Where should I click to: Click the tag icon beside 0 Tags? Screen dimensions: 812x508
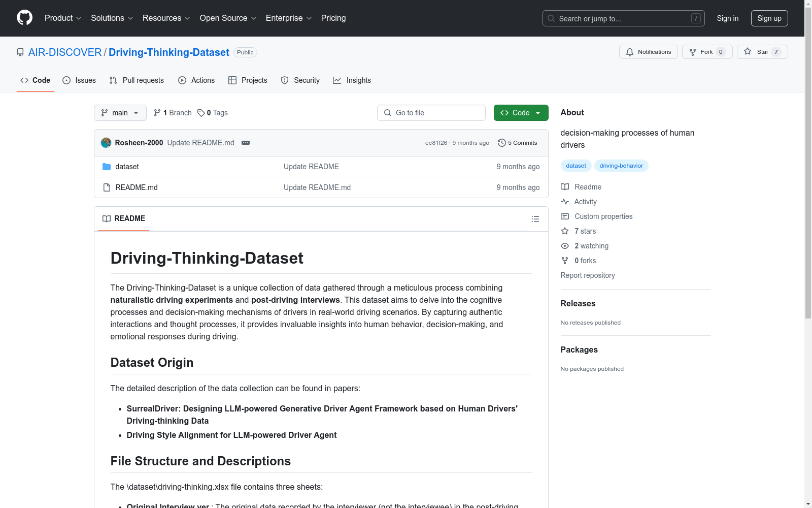click(x=201, y=113)
